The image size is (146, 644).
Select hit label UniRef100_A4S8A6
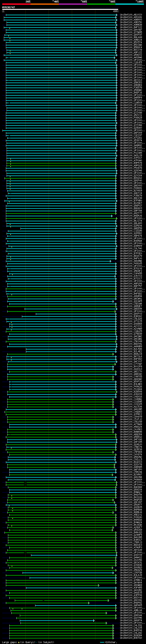pyautogui.click(x=131, y=58)
